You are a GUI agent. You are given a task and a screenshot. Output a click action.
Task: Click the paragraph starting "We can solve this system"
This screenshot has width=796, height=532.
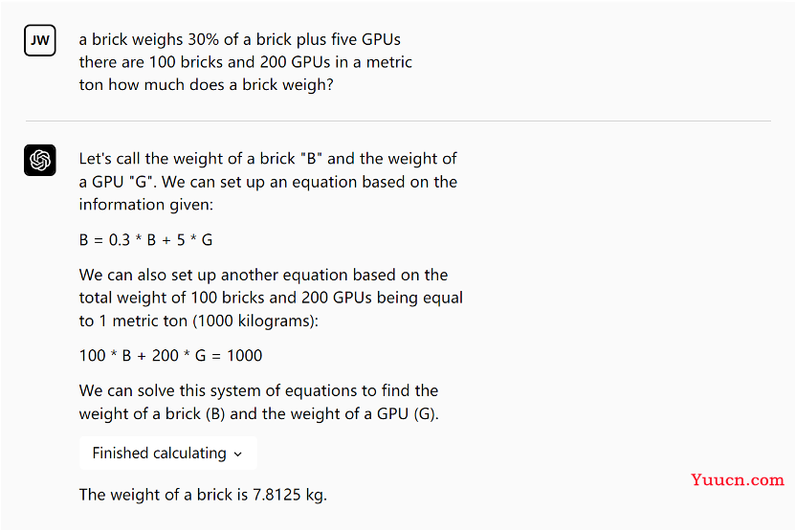tap(258, 402)
